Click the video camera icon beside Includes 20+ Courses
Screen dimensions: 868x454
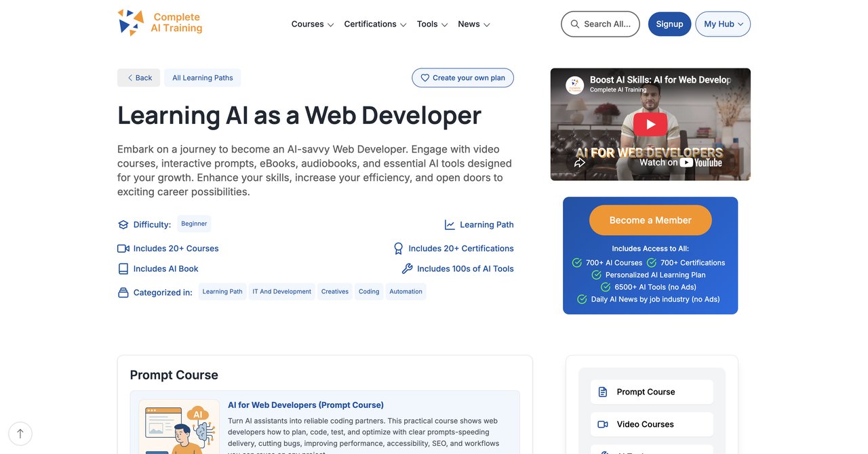click(123, 249)
